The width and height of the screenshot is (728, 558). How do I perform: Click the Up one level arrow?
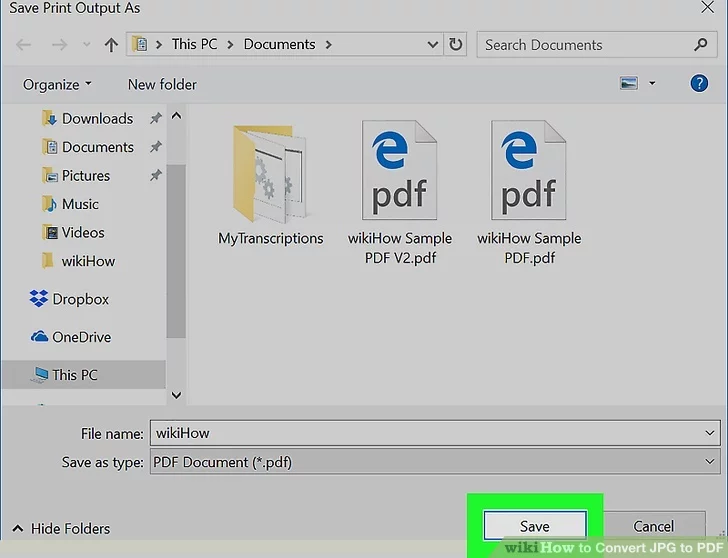(x=111, y=45)
